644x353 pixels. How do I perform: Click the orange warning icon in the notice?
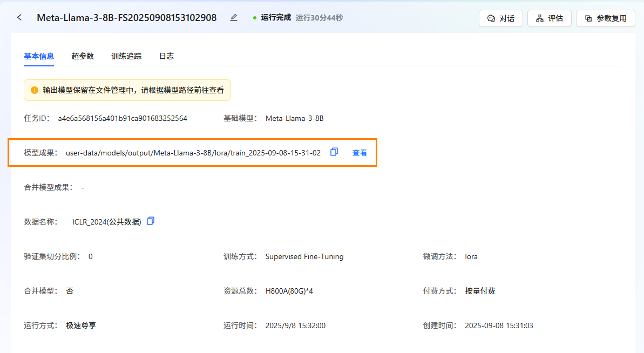coord(35,90)
